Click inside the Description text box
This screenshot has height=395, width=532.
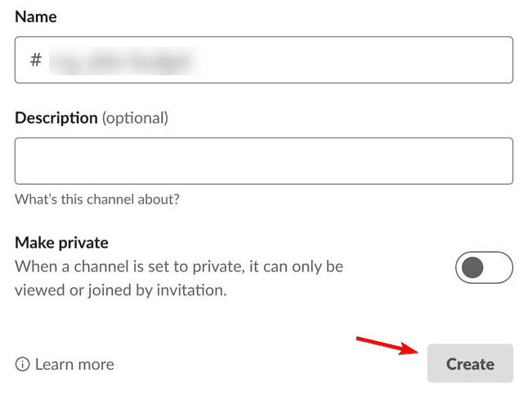tap(264, 161)
